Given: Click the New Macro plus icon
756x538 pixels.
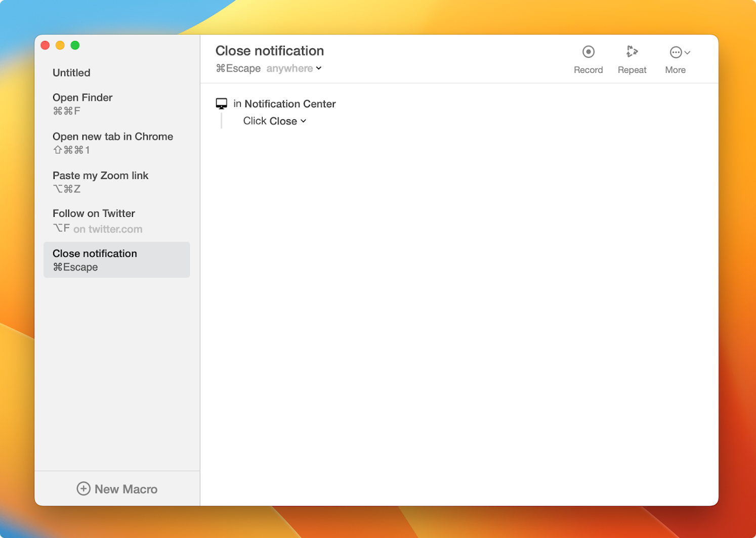Looking at the screenshot, I should (x=84, y=489).
